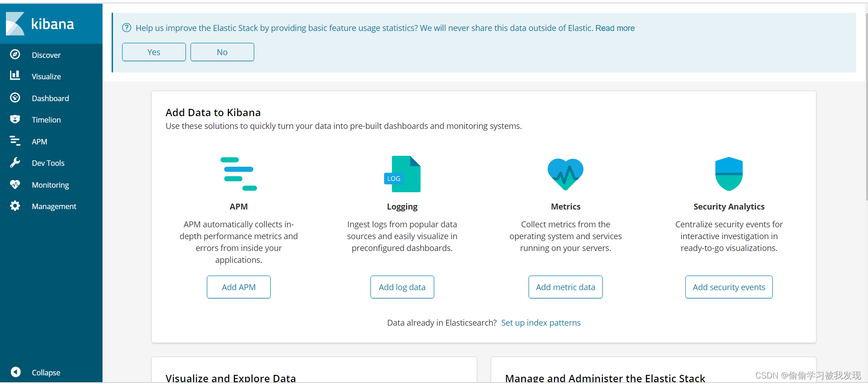Follow the Read more link
This screenshot has width=868, height=384.
point(615,28)
